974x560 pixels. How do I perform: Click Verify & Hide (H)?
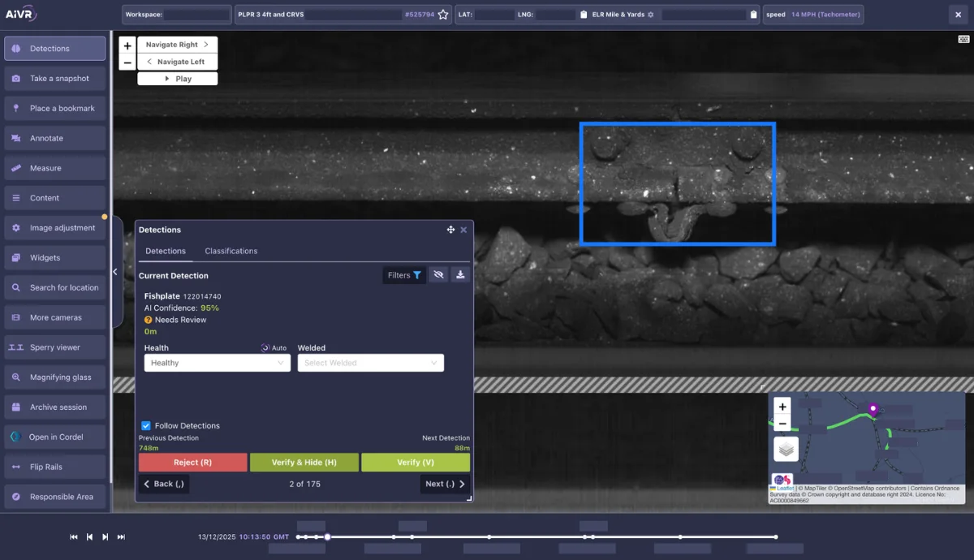304,463
